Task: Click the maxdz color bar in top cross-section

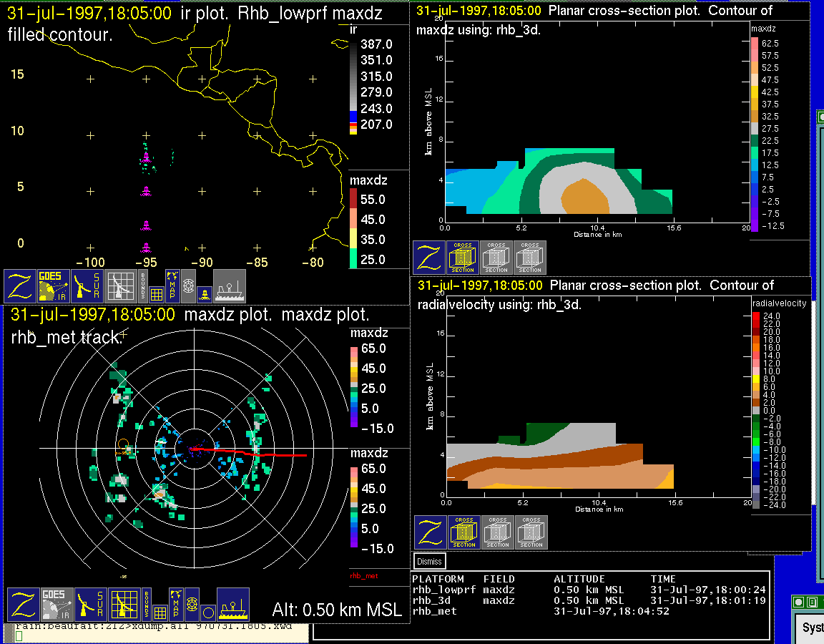Action: tap(754, 134)
